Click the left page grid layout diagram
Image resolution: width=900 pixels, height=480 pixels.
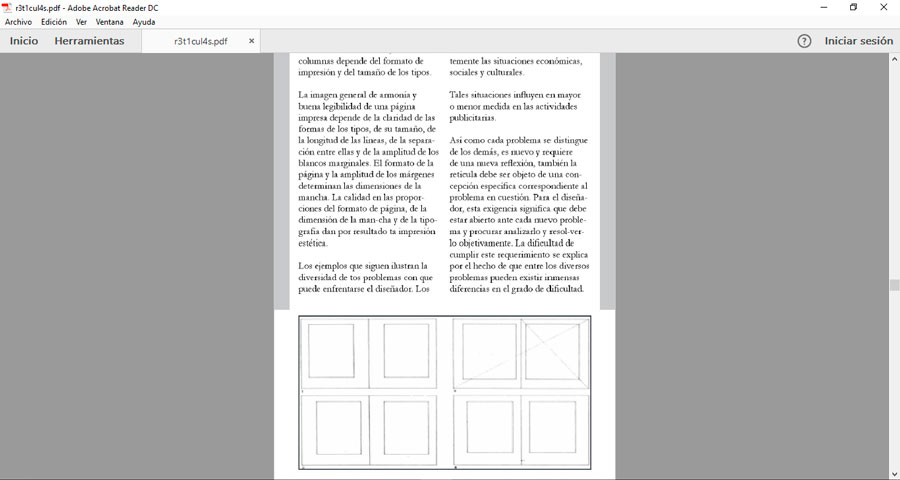368,392
